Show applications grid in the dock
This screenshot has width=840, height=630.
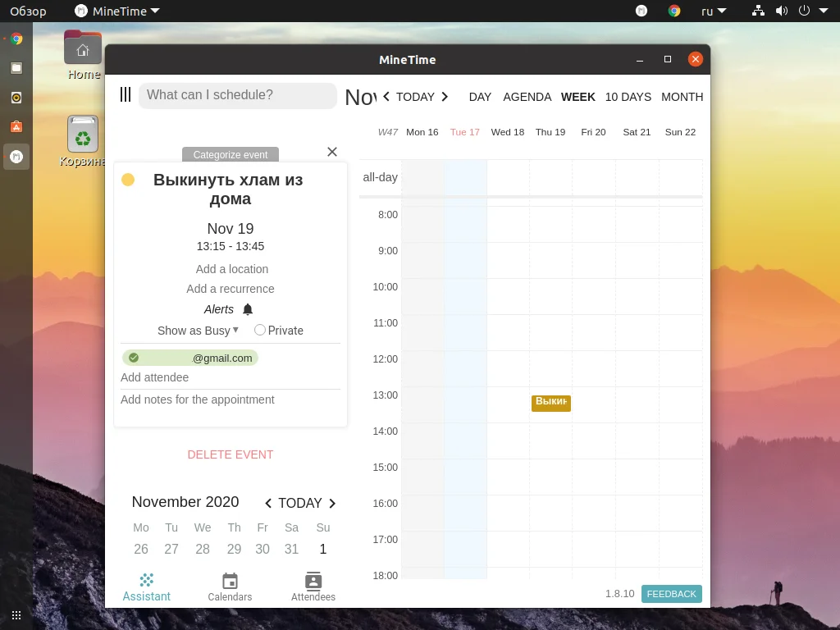point(16,615)
